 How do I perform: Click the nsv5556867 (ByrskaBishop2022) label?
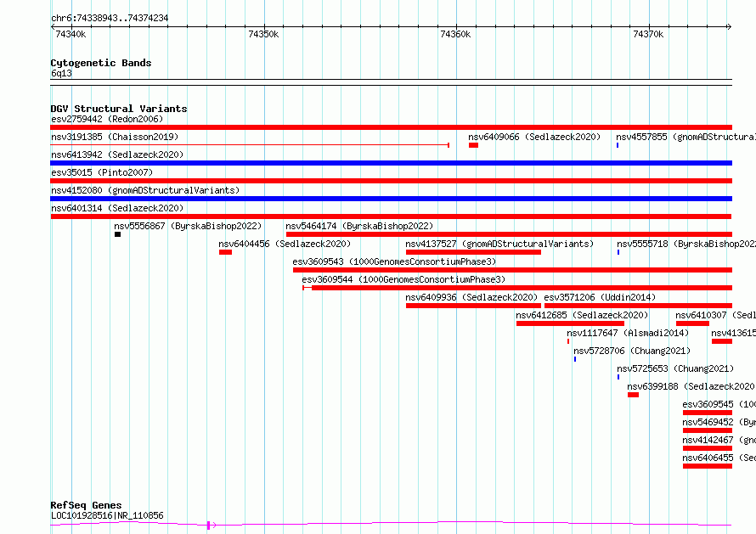click(x=188, y=226)
